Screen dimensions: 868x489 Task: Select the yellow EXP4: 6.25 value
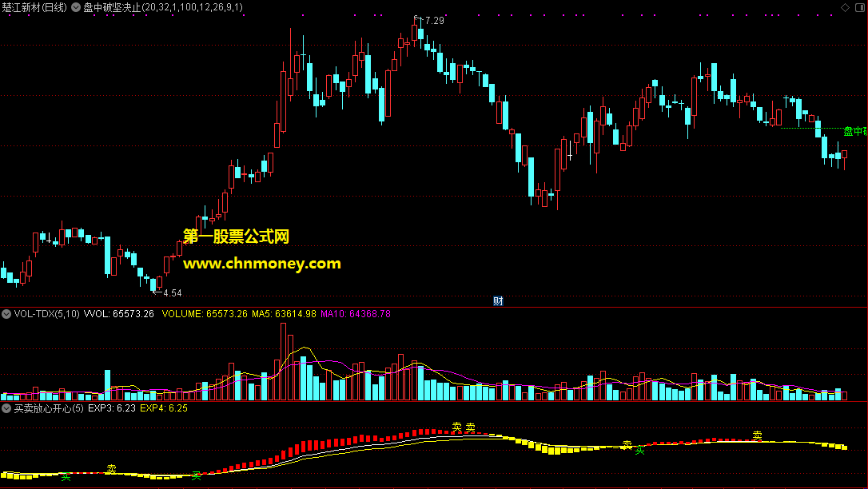(x=164, y=408)
